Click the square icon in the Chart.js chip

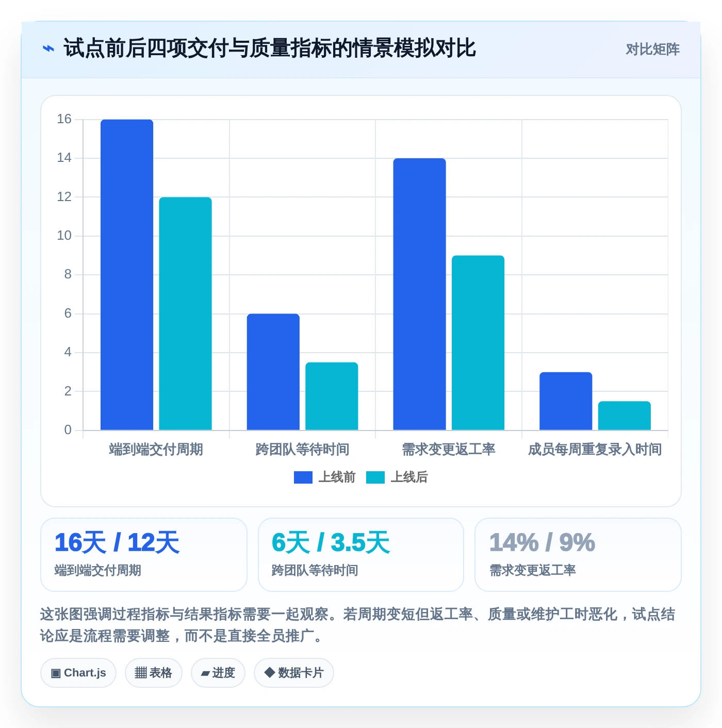pyautogui.click(x=56, y=673)
